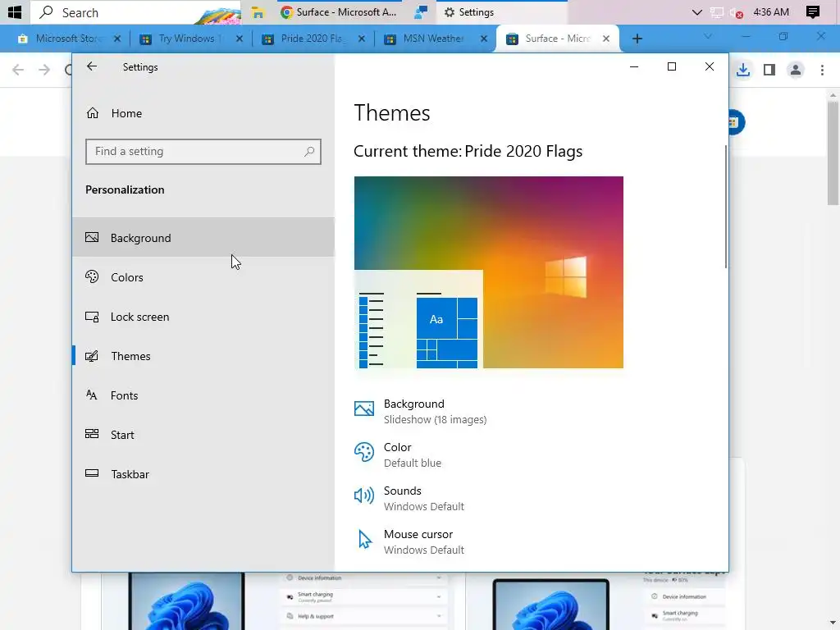Open the browser tab search chevron
The width and height of the screenshot is (840, 630).
(708, 36)
